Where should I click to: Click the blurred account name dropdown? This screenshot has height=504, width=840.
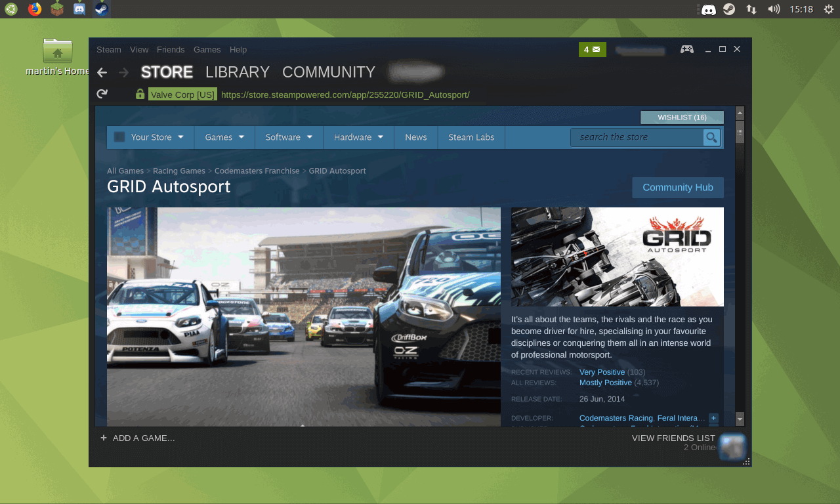(640, 50)
